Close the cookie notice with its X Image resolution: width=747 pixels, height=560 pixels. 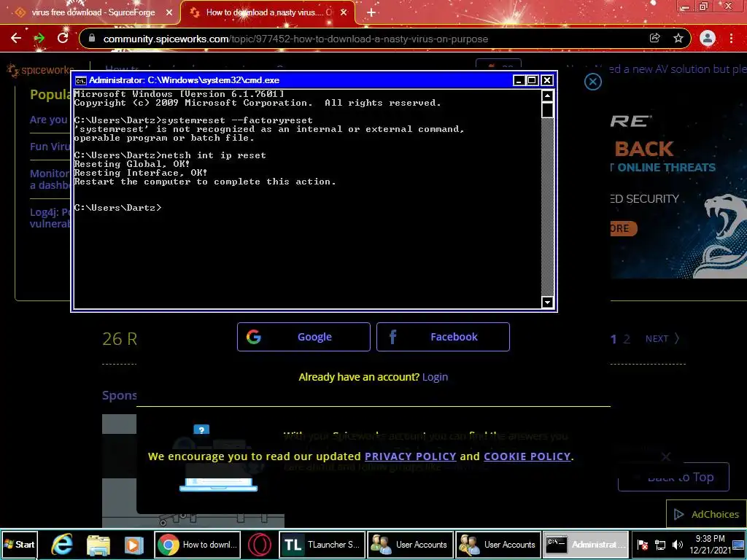tap(665, 457)
